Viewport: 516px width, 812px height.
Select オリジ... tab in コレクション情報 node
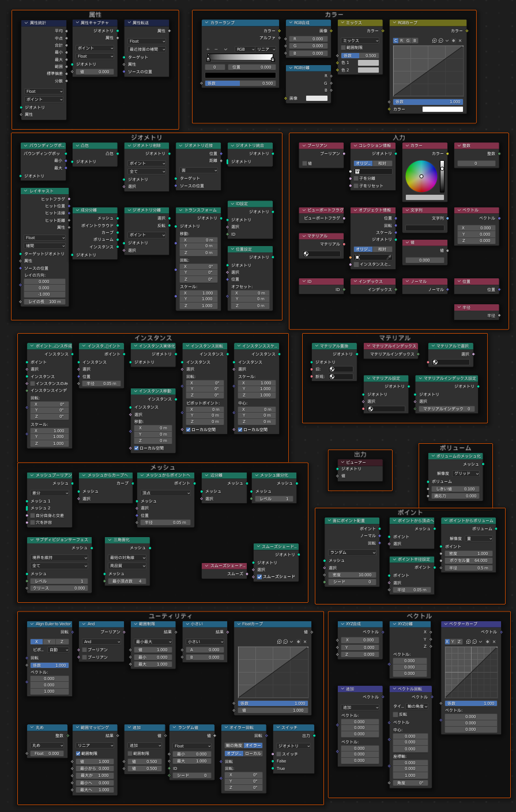click(x=363, y=163)
